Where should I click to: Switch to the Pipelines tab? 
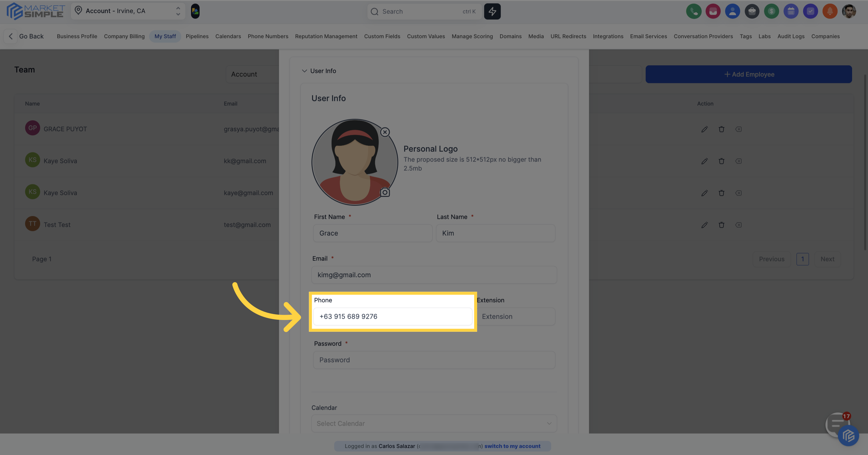coord(197,36)
